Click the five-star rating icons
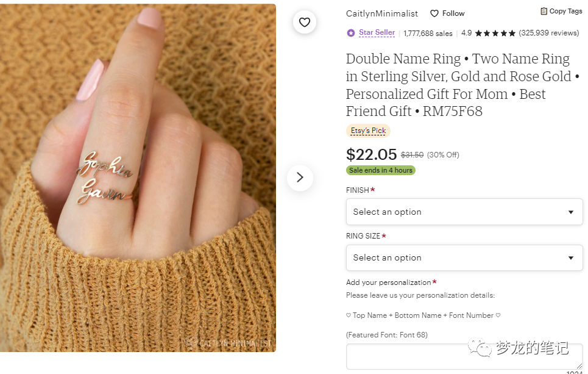The image size is (588, 374). coord(495,33)
